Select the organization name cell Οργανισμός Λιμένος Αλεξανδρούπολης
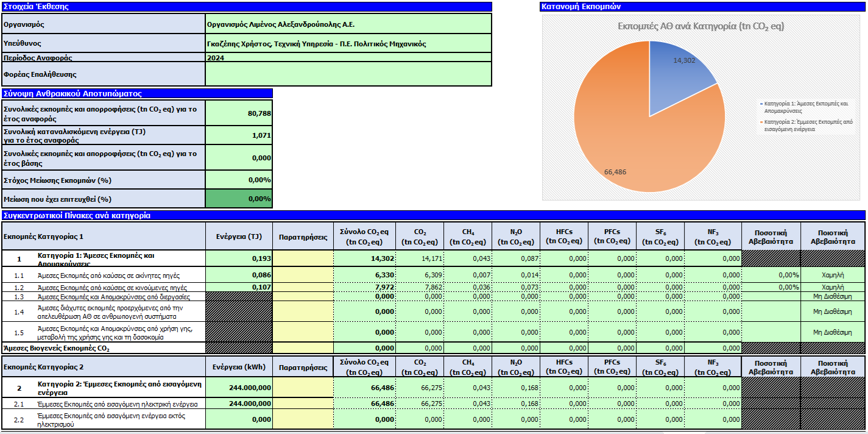This screenshot has height=434, width=868. coord(348,25)
